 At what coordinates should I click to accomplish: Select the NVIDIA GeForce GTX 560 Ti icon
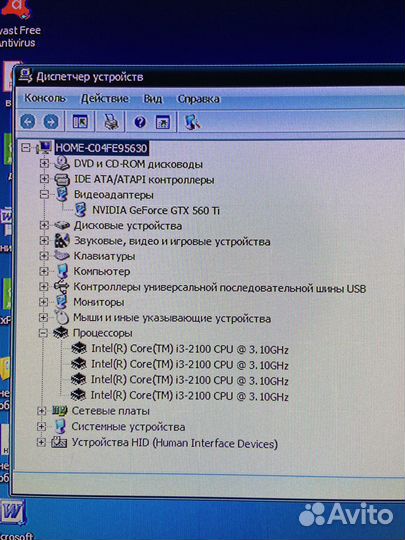click(x=80, y=210)
